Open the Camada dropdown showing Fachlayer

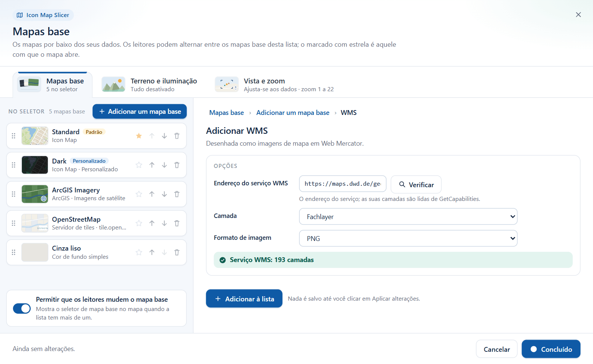click(408, 216)
